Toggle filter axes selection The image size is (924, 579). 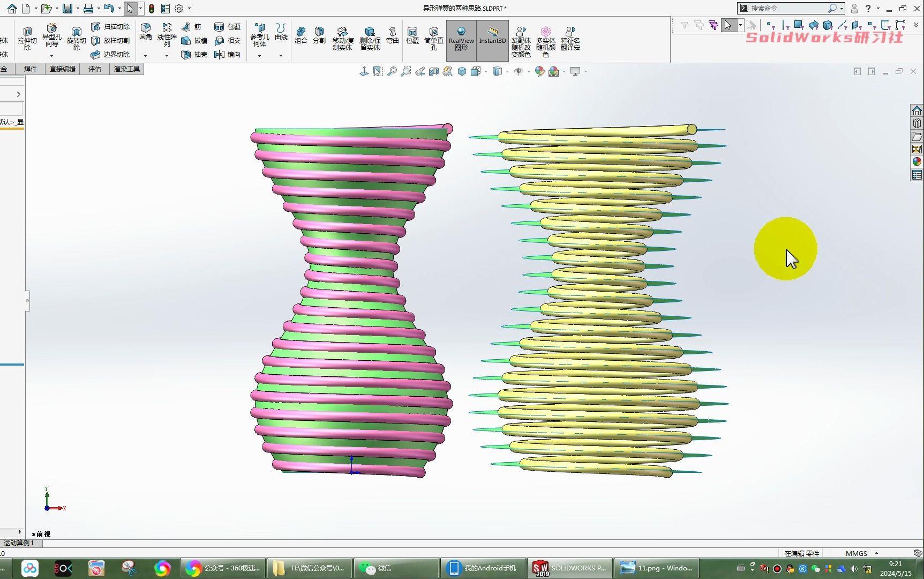pyautogui.click(x=842, y=25)
